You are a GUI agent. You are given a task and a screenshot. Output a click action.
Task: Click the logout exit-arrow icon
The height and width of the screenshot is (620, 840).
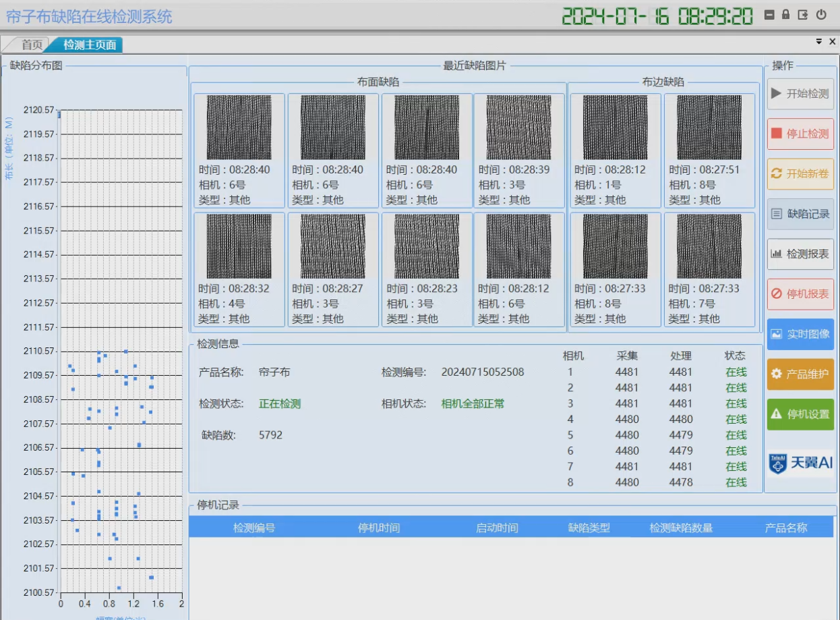[803, 15]
